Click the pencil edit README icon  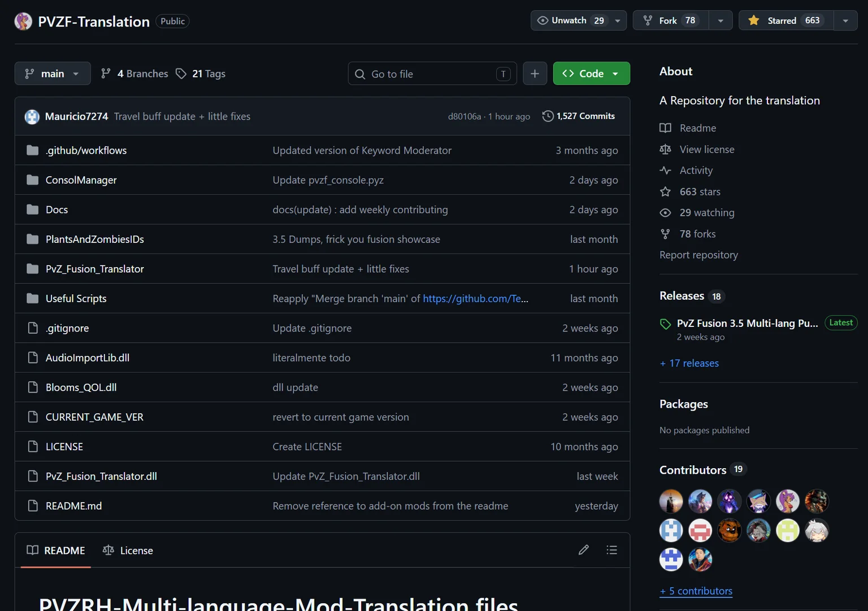(584, 550)
